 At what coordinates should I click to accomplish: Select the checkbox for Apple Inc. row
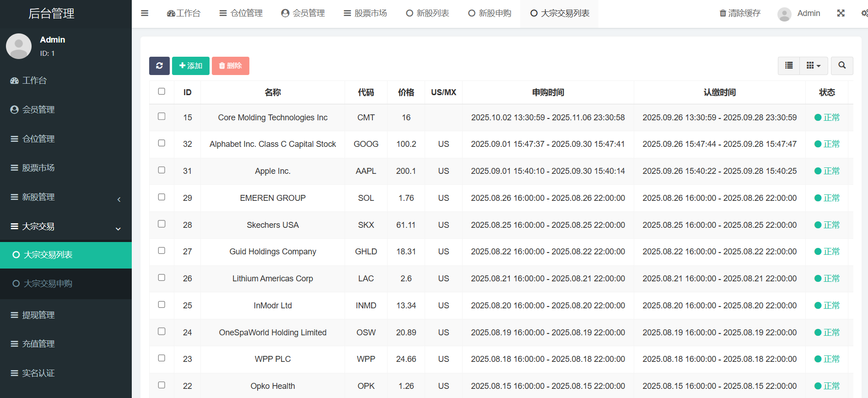pyautogui.click(x=162, y=170)
